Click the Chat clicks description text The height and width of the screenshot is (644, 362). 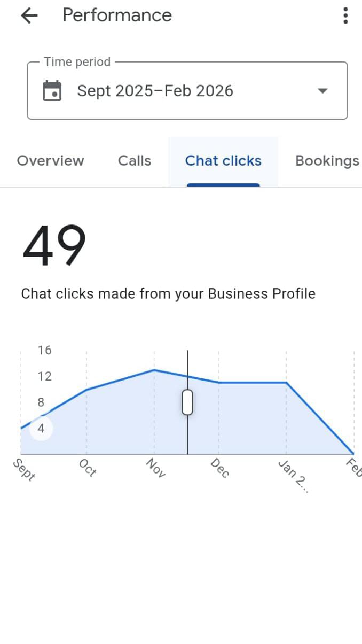pos(168,293)
